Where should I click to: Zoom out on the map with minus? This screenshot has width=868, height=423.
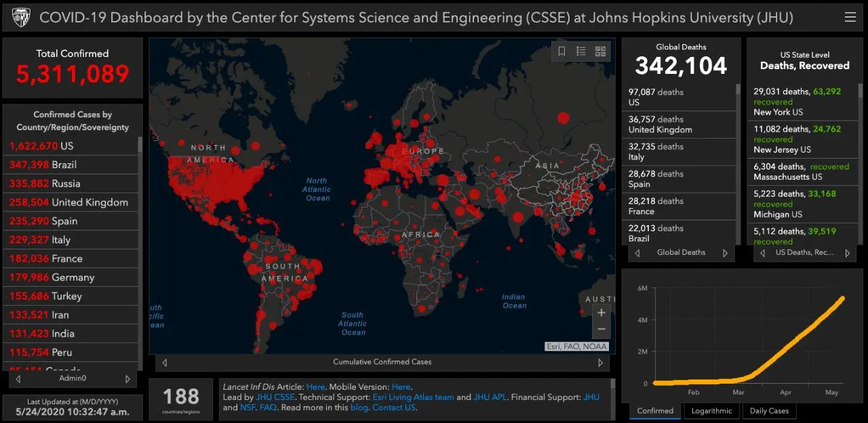601,329
